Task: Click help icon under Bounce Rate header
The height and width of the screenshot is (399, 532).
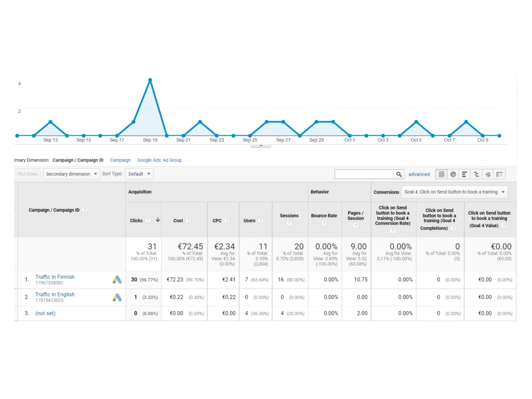Action: pyautogui.click(x=324, y=223)
